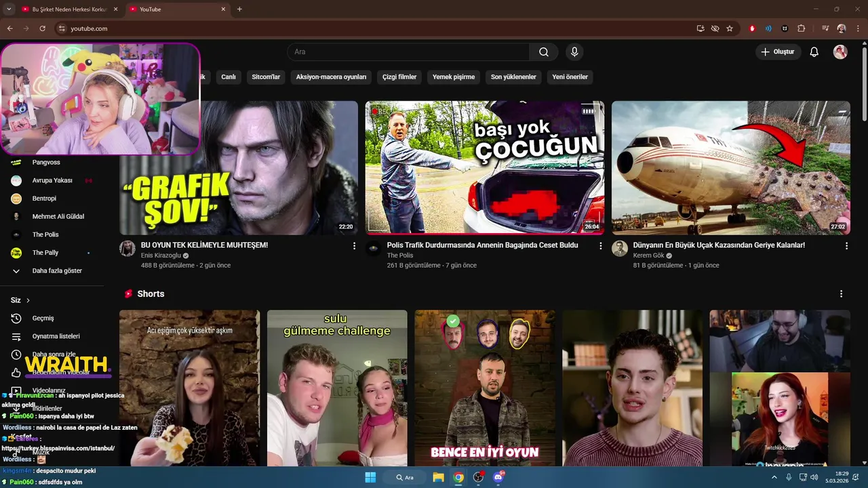Select the Son yüklenenler chip
868x488 pixels.
(513, 77)
